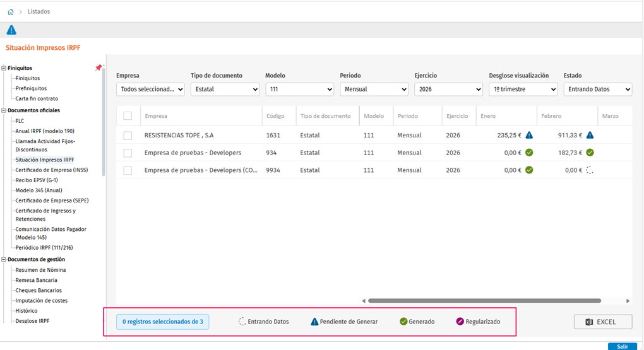This screenshot has width=644, height=350.
Task: Open the Desglose visualización dropdown
Action: [523, 89]
